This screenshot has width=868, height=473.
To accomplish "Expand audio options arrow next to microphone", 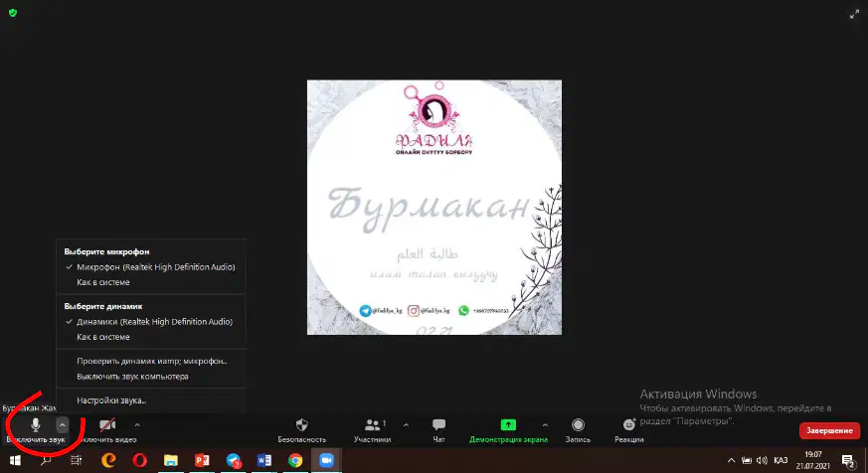I will (x=62, y=425).
